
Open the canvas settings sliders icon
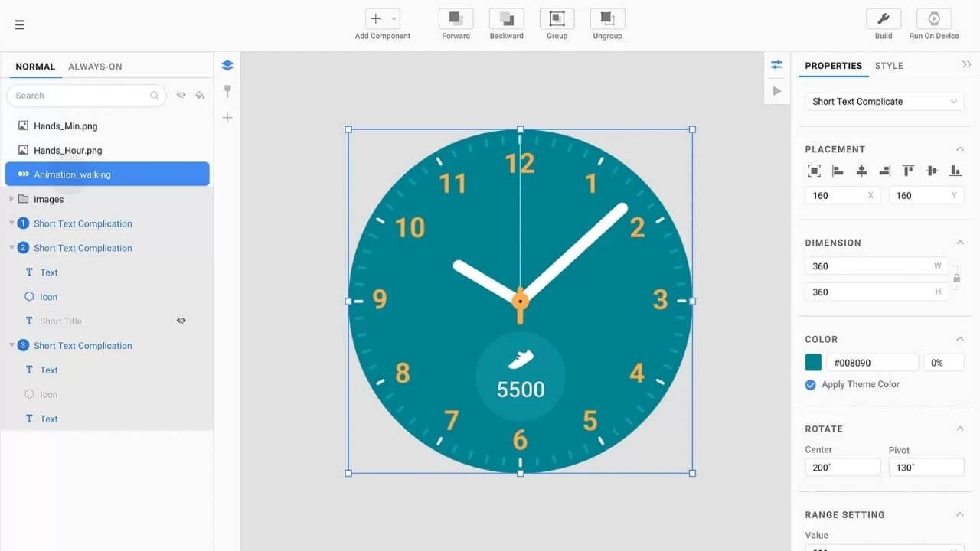[x=776, y=64]
